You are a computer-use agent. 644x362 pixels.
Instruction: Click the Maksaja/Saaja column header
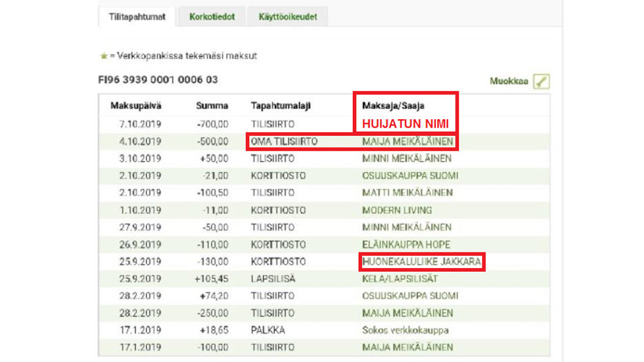pos(393,106)
